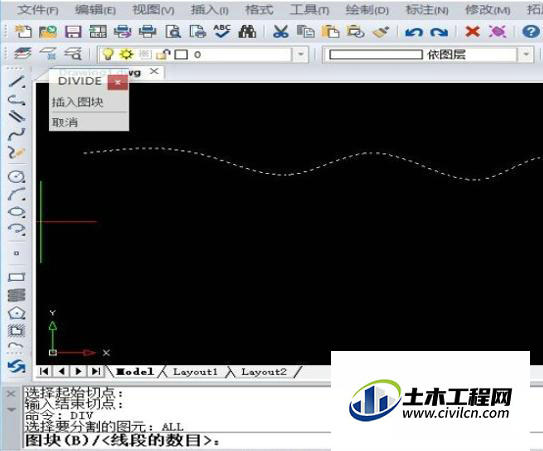Image resolution: width=543 pixels, height=451 pixels.
Task: Select the Polygon draw tool
Action: (17, 313)
